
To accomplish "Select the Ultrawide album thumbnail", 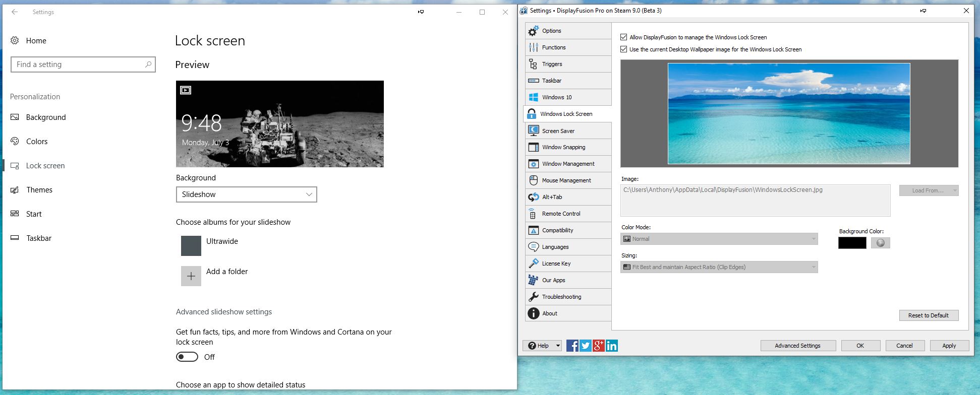I will 191,246.
